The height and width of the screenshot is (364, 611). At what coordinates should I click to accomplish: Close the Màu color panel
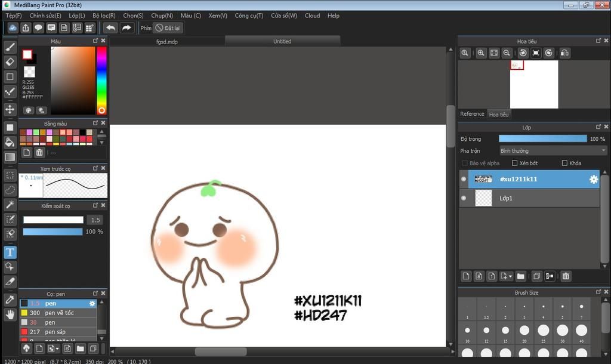tap(103, 41)
